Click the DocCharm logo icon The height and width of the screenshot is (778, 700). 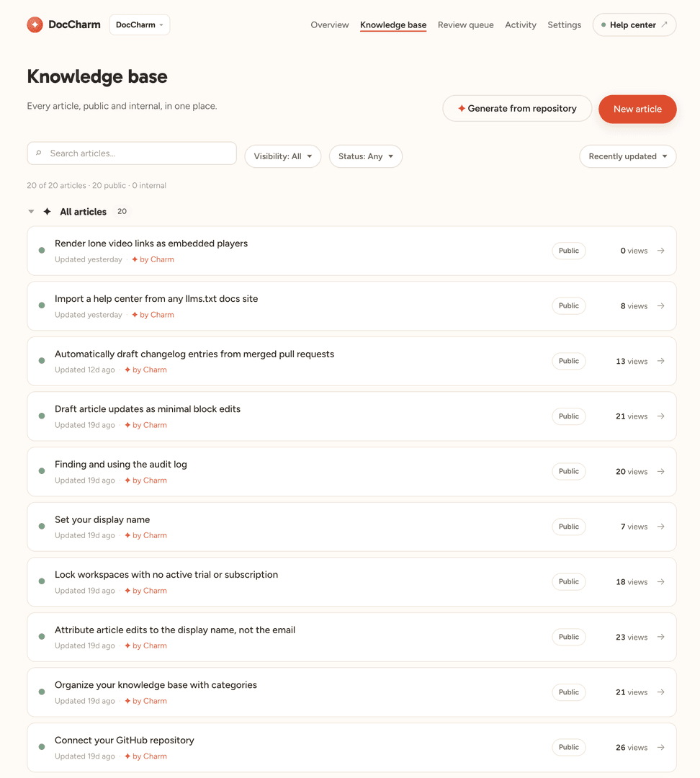(35, 24)
